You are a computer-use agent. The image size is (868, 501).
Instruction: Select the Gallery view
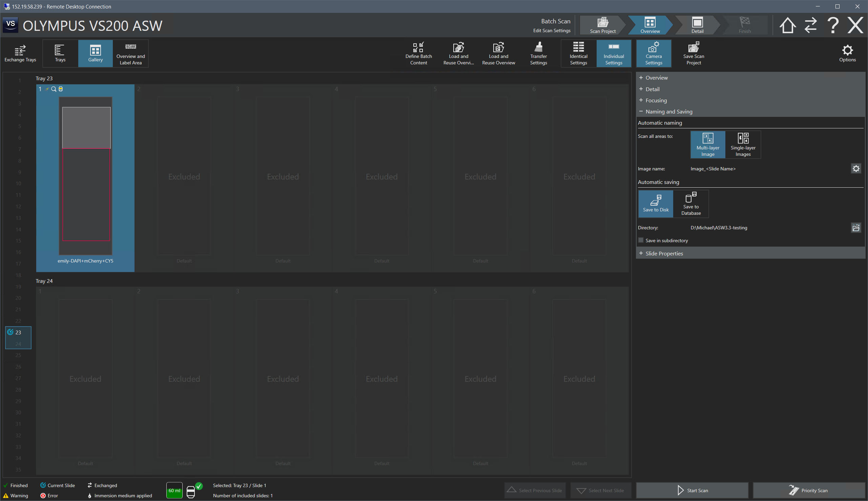pyautogui.click(x=95, y=53)
